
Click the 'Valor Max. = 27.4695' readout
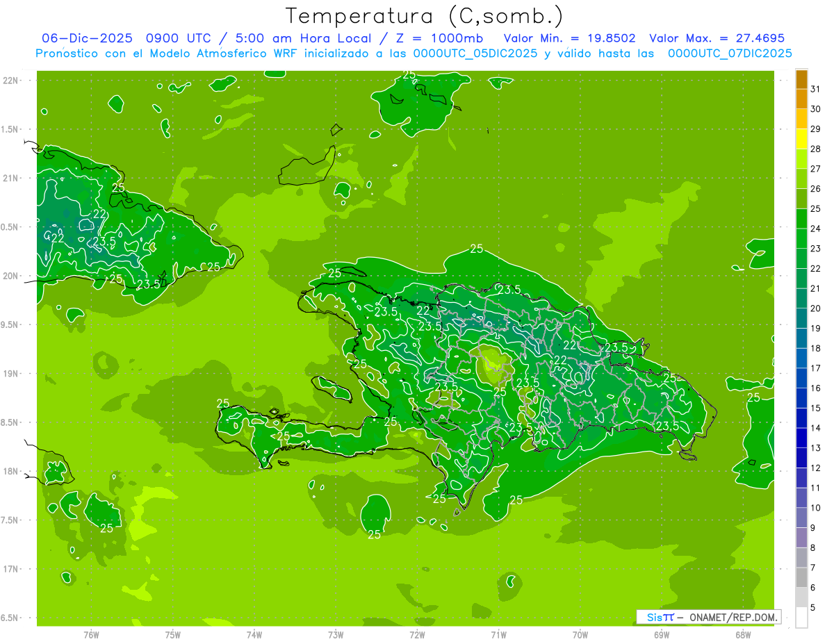click(717, 38)
